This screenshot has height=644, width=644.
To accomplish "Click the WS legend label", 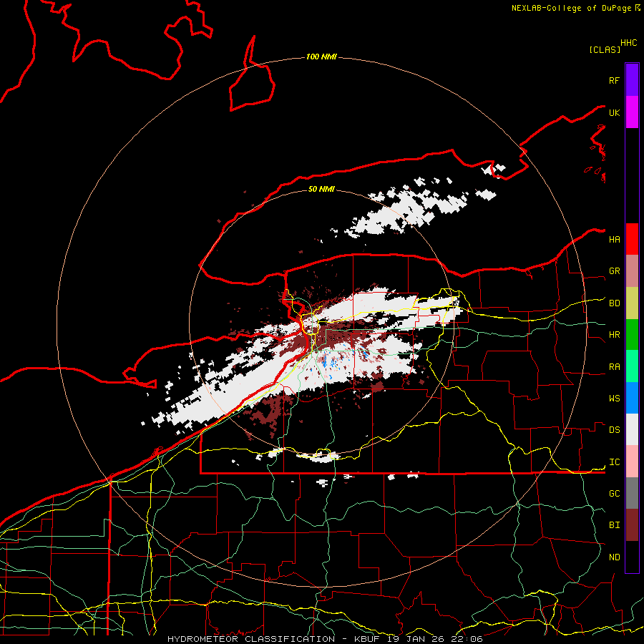I will coord(614,399).
